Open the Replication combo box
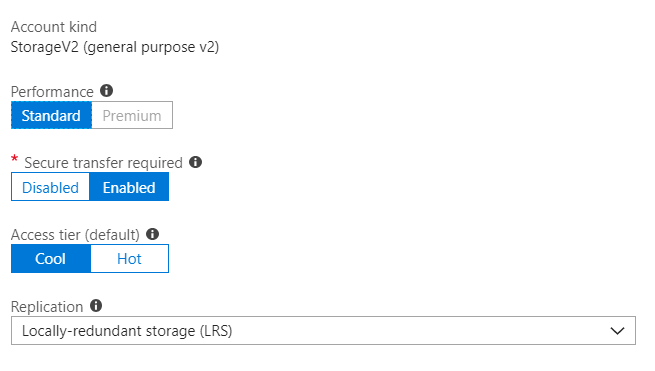655x371 pixels. coord(323,331)
